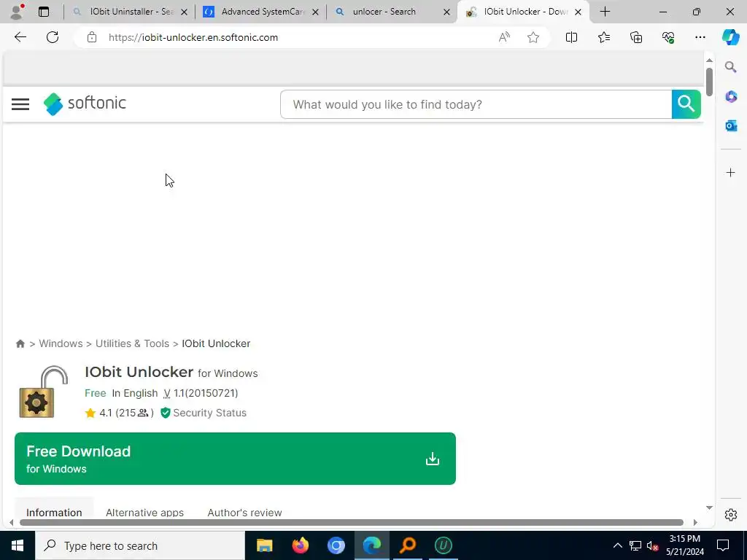Open Firefox from taskbar
This screenshot has height=560, width=747.
[x=300, y=545]
